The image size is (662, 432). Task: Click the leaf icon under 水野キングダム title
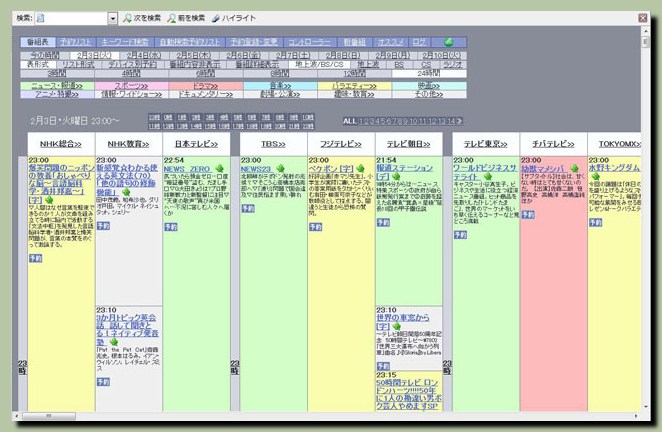(x=595, y=176)
